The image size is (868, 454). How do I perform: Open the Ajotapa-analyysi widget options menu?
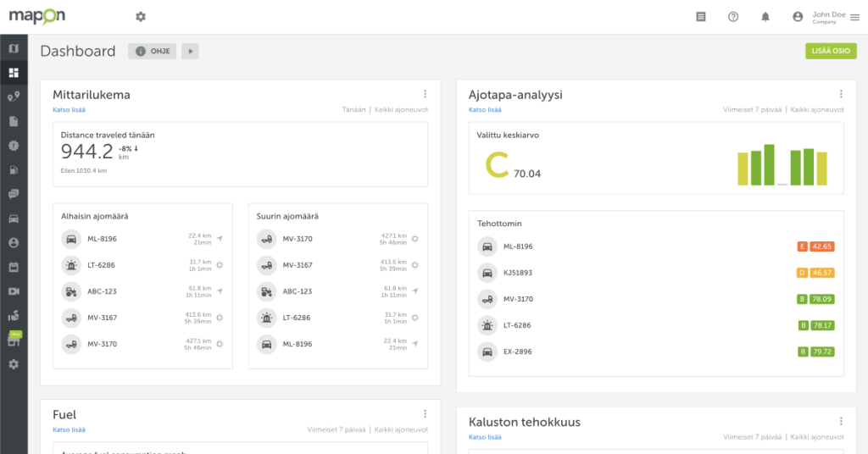(841, 94)
